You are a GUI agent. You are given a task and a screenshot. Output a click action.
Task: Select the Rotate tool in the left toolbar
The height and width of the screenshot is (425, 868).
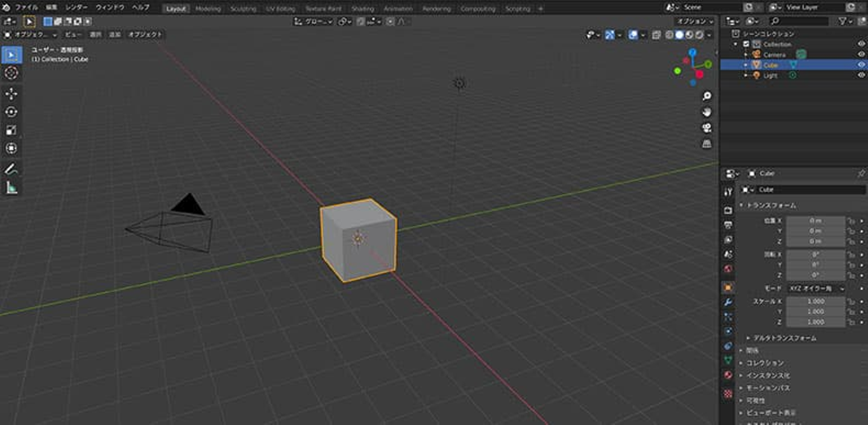click(x=11, y=112)
